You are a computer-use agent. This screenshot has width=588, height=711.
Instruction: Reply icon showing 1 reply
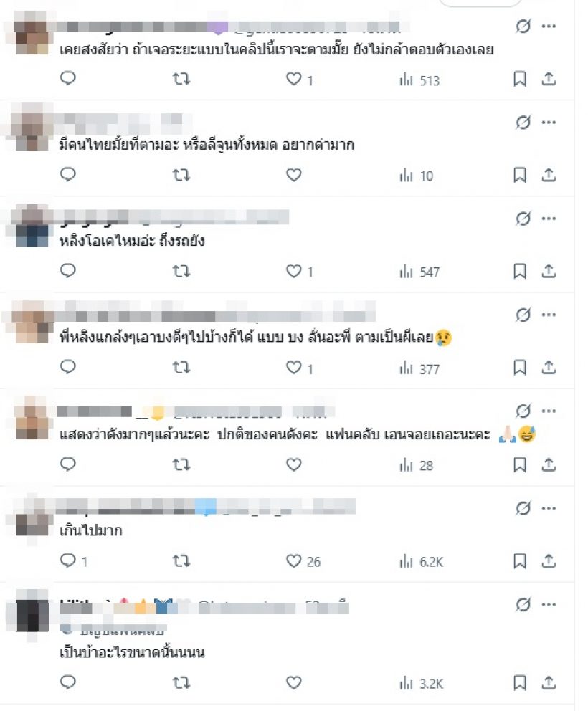(73, 561)
